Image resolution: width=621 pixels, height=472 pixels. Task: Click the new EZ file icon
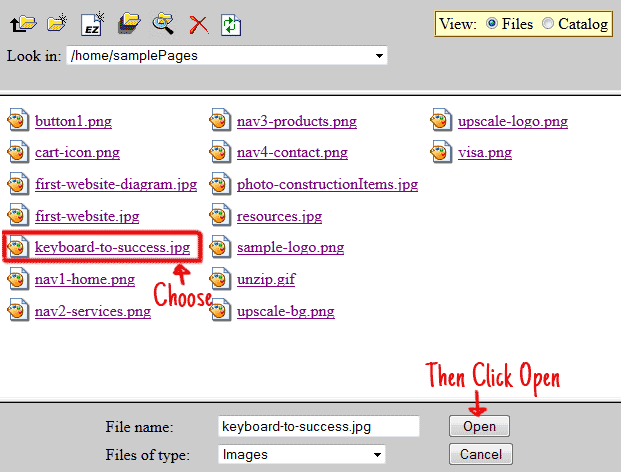(x=93, y=22)
